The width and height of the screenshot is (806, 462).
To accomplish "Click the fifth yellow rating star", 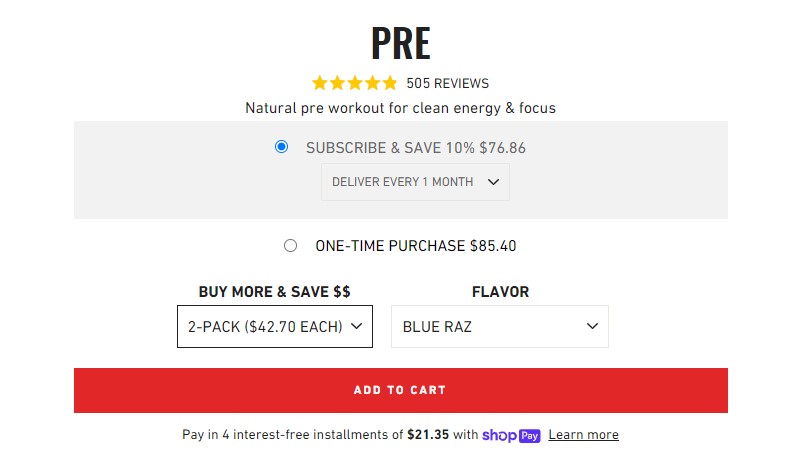I will (x=389, y=83).
